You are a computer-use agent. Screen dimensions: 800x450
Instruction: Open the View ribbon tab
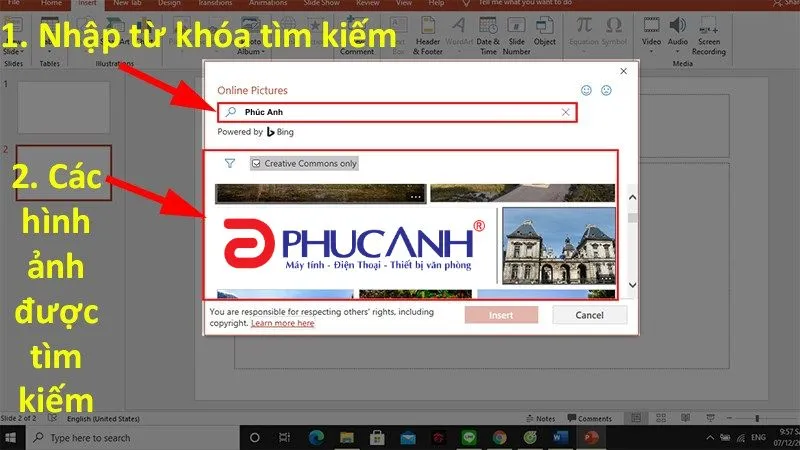point(404,3)
